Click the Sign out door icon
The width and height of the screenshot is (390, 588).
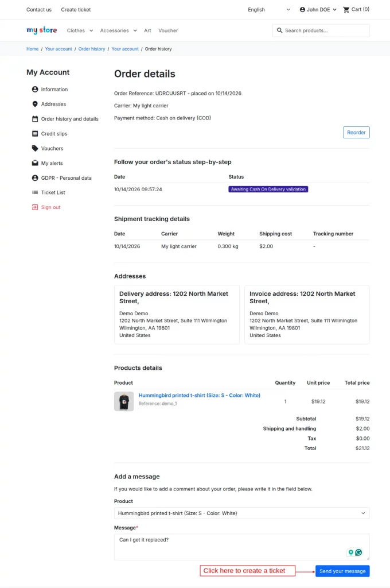click(x=35, y=207)
